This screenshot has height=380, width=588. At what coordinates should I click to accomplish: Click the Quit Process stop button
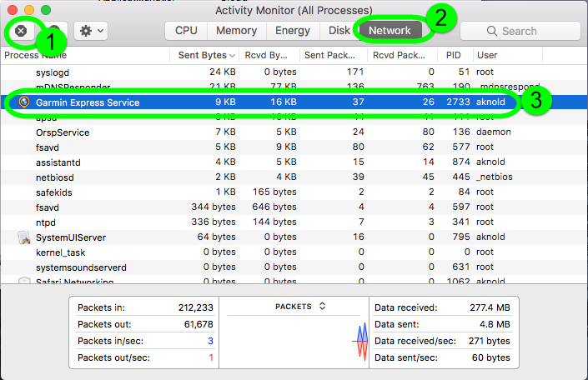[23, 31]
